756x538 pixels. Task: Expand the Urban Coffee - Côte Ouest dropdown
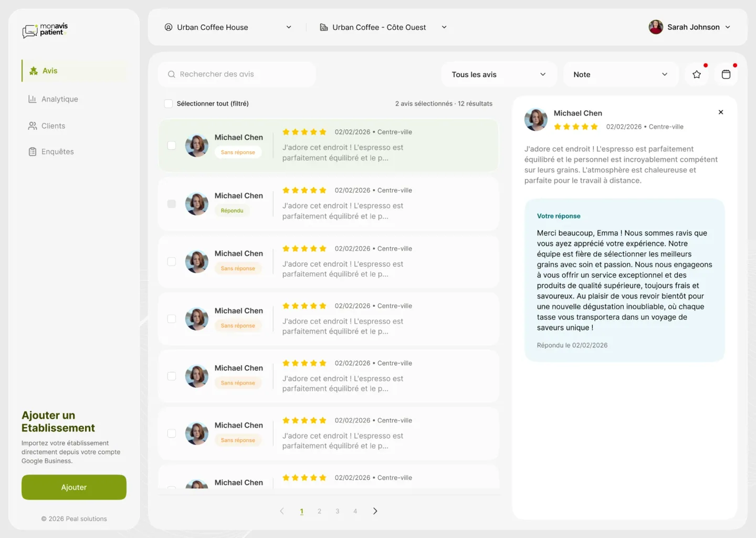444,27
